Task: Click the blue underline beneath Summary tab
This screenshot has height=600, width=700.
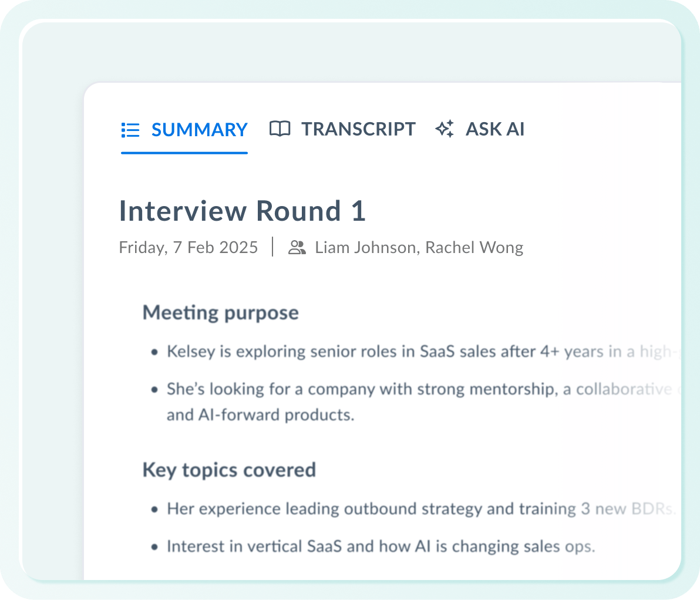Action: [184, 153]
